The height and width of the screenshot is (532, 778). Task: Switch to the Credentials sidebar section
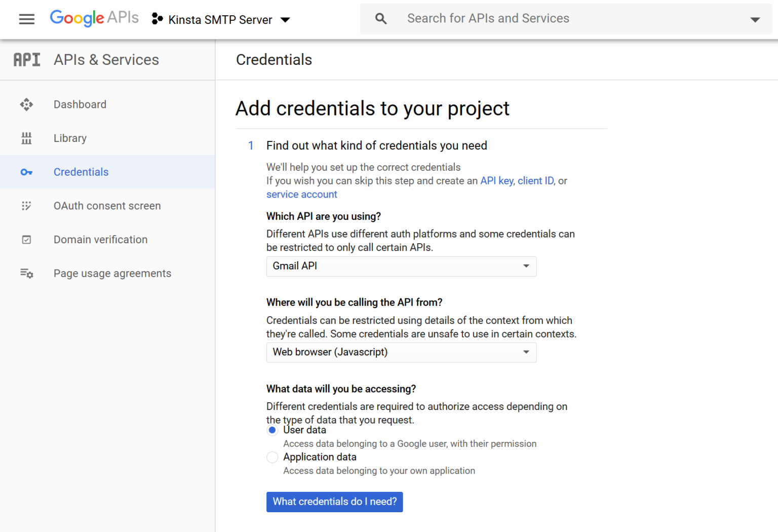tap(81, 172)
